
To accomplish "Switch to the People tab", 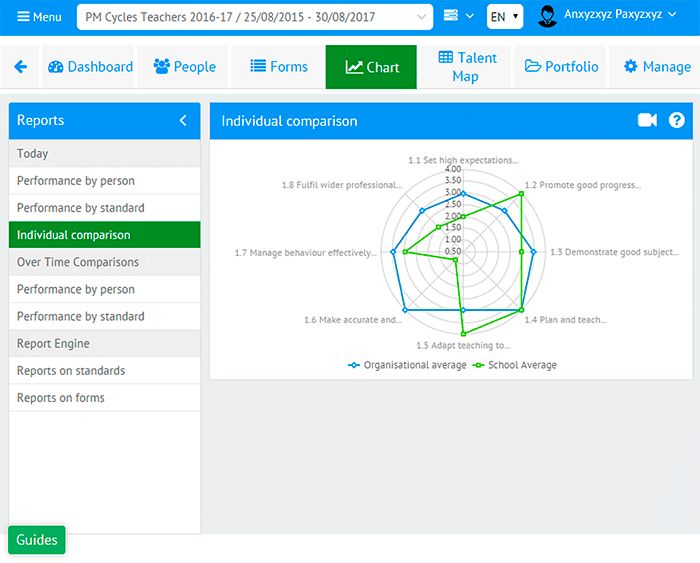I will point(184,67).
